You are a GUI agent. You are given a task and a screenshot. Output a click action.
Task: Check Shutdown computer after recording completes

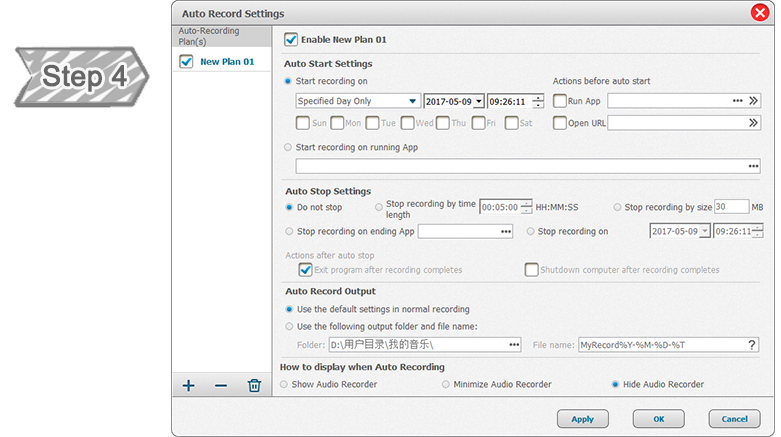click(532, 270)
